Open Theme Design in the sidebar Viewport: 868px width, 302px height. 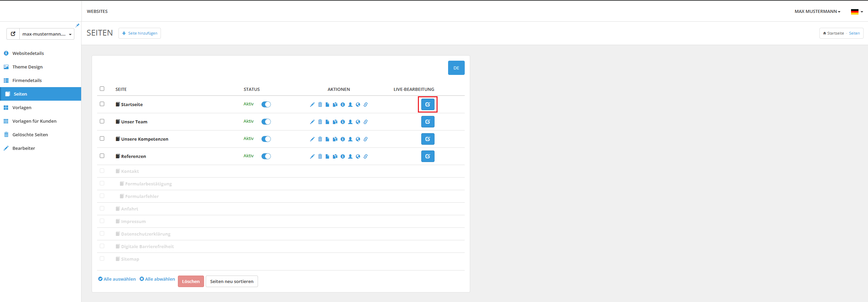point(27,67)
